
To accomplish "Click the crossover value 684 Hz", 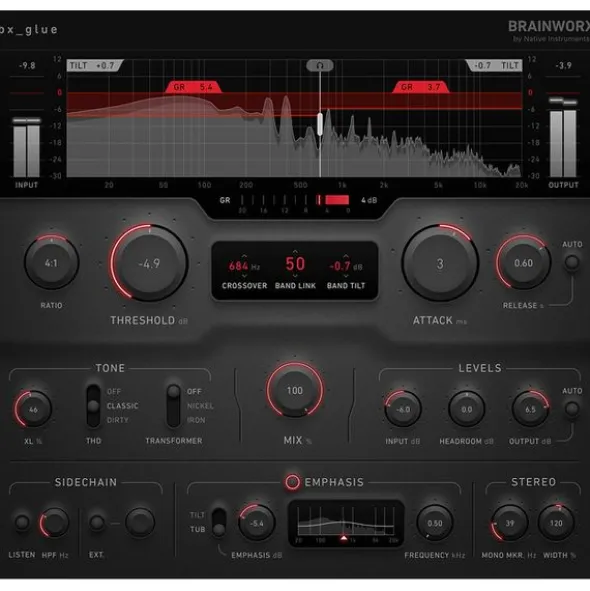I will click(244, 266).
